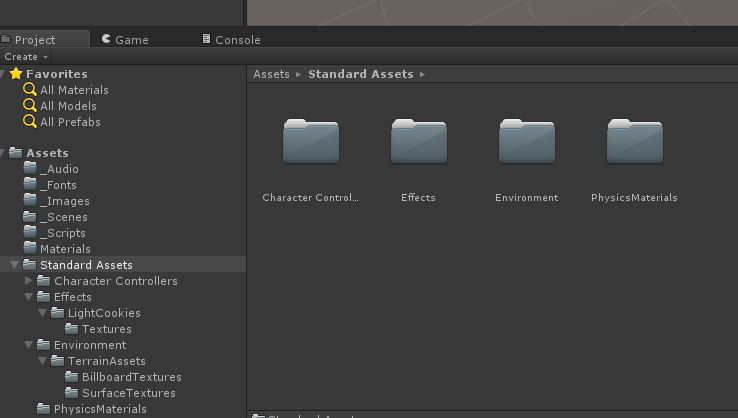Click the _Fonts folder icon
738x418 pixels.
click(30, 185)
